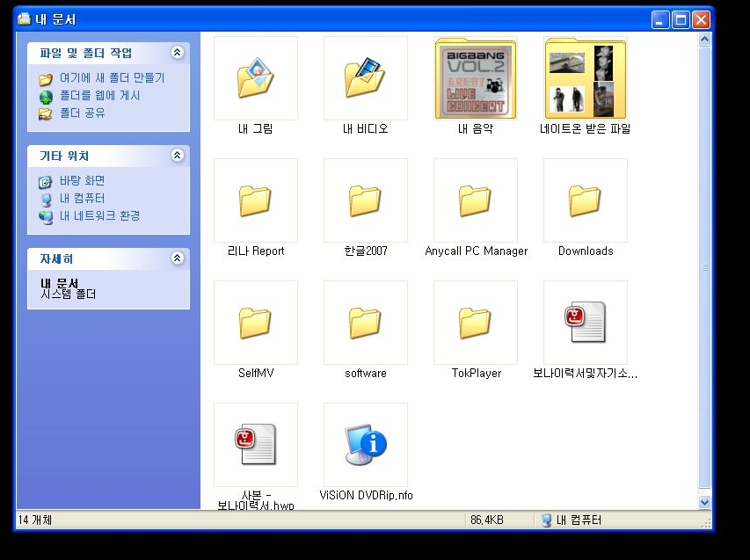Select the 내 음악 BigBang thumbnail folder
Image resolution: width=750 pixels, height=560 pixels.
476,78
